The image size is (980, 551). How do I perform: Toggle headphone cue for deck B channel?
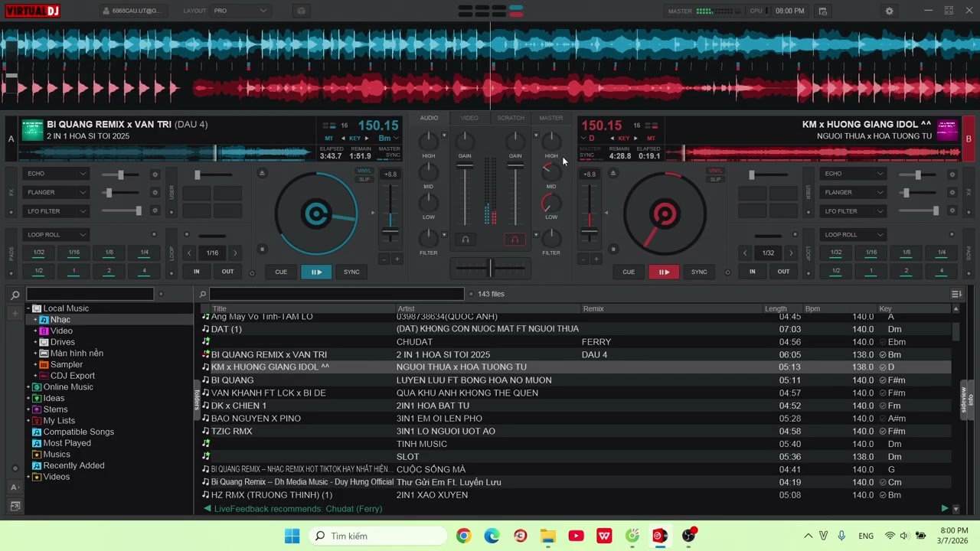pos(515,240)
